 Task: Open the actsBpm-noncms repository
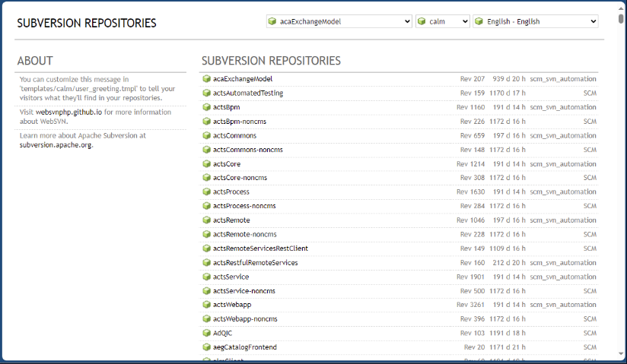click(239, 121)
